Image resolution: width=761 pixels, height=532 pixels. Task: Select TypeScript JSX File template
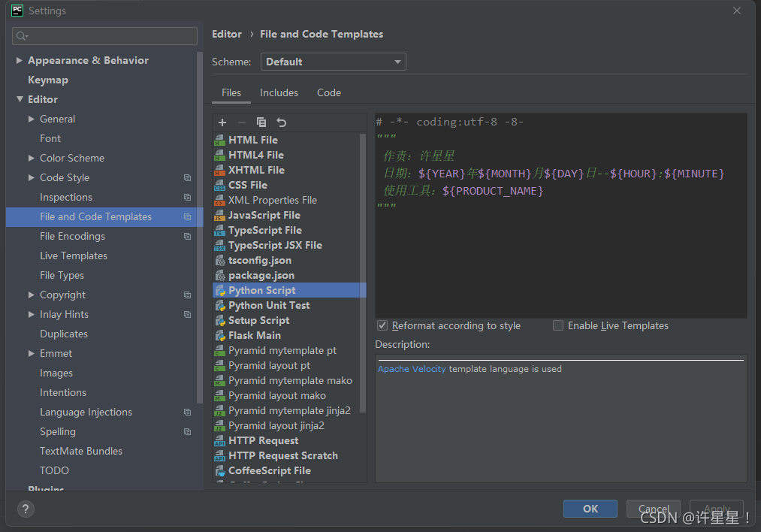tap(289, 245)
